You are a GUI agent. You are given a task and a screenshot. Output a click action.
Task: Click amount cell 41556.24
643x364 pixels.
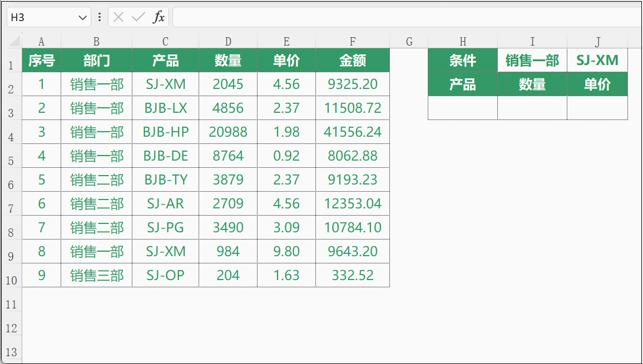pos(353,132)
